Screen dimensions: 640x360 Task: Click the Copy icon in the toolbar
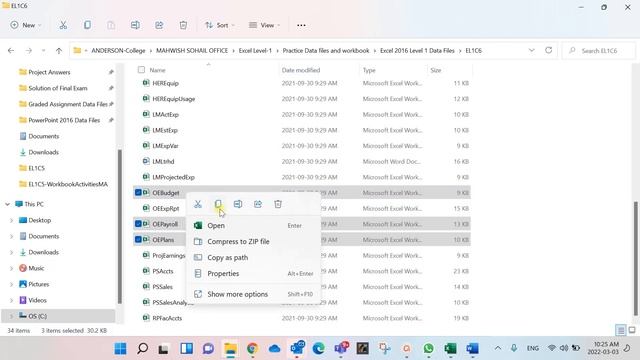coord(87,25)
